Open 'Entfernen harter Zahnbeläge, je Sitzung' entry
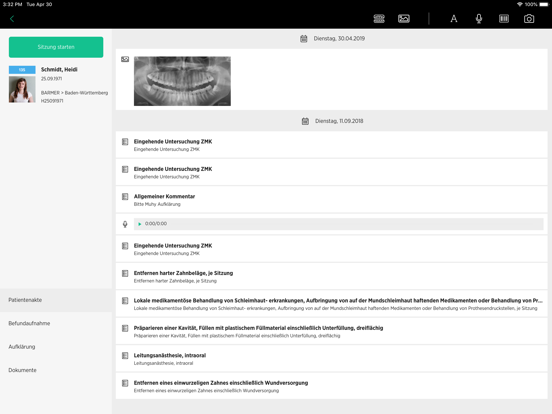 tap(332, 276)
